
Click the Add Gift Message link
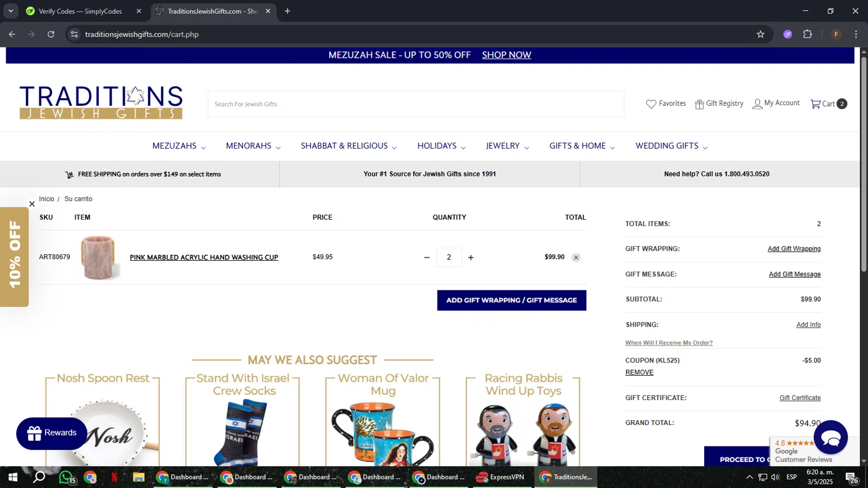(795, 274)
